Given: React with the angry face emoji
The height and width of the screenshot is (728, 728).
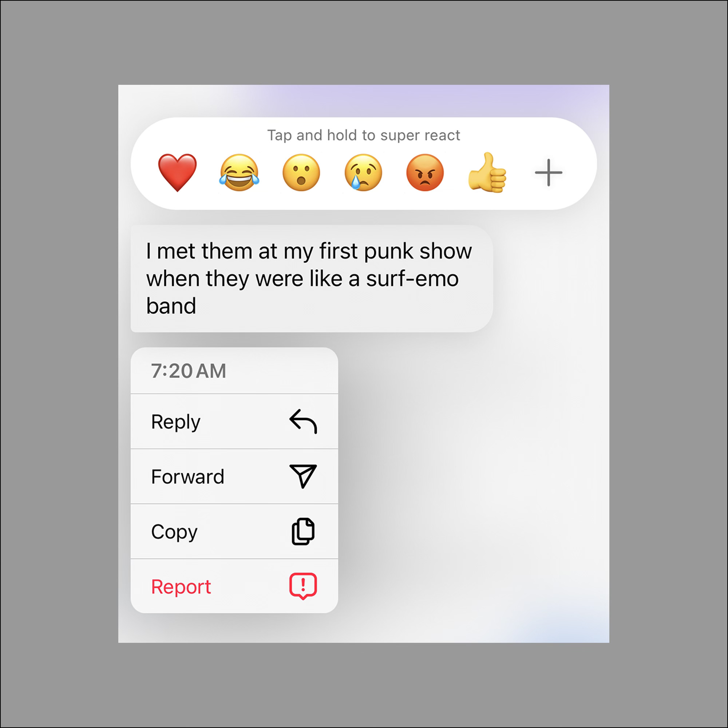Looking at the screenshot, I should 425,173.
